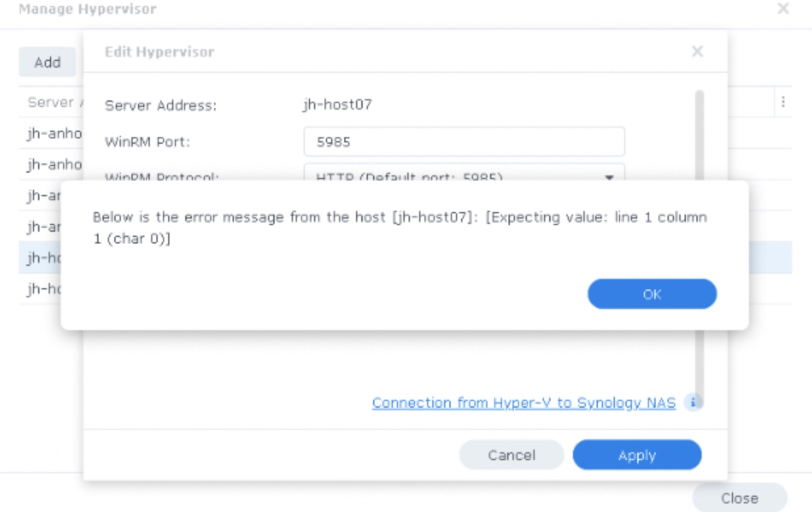Click the Server Address column header
The height and width of the screenshot is (512, 812).
pyautogui.click(x=51, y=102)
